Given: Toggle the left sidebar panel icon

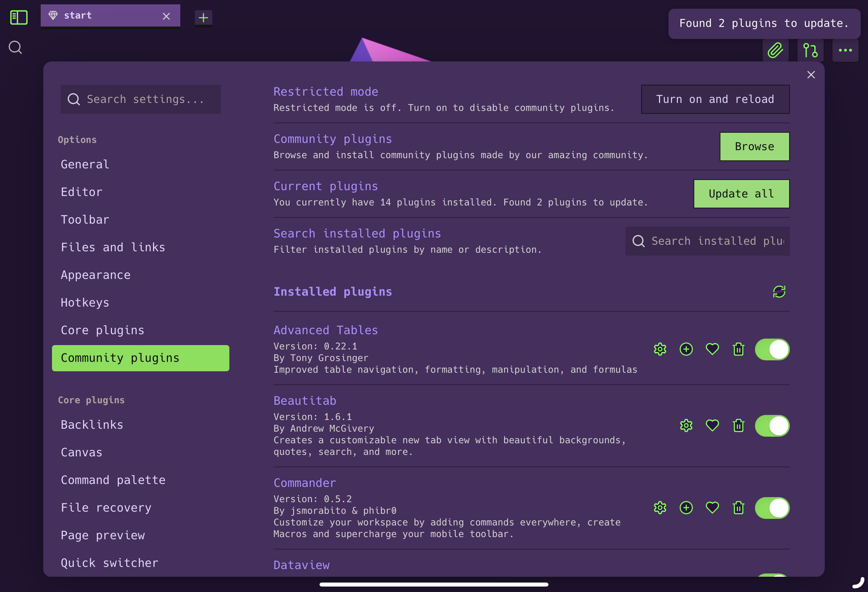Looking at the screenshot, I should [x=19, y=17].
